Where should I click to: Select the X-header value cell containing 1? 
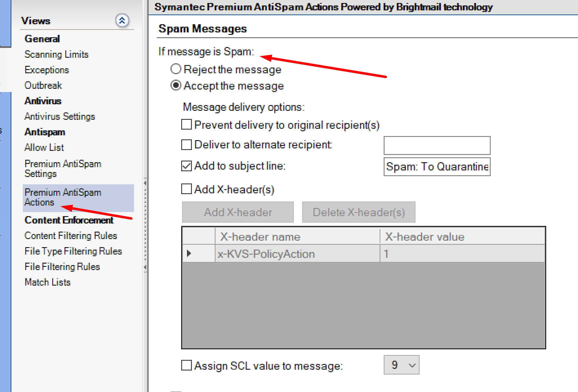pos(462,254)
